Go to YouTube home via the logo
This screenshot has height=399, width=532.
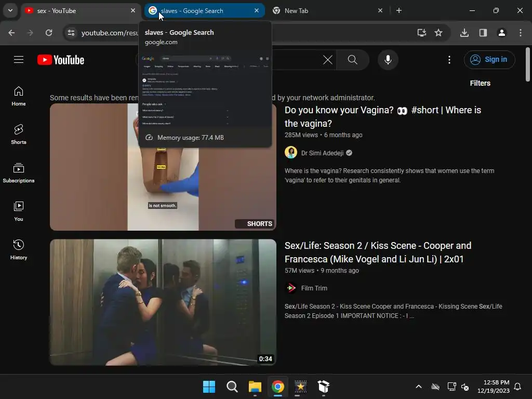tap(61, 60)
